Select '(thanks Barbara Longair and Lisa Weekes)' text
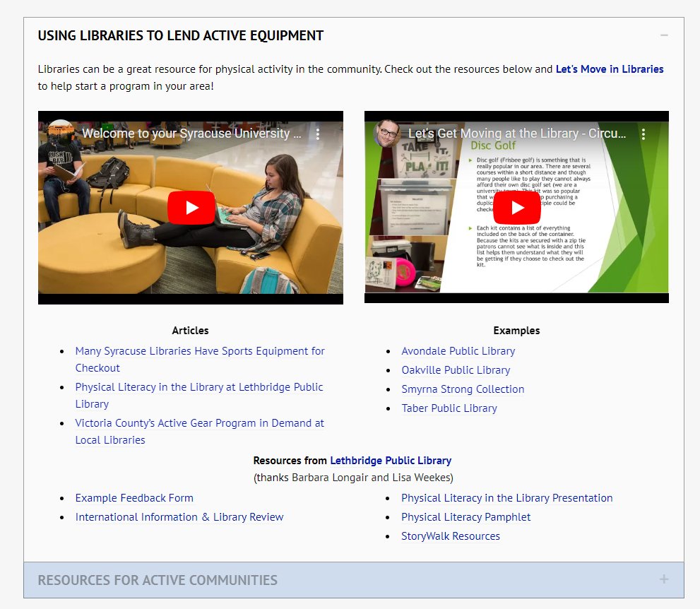 353,478
